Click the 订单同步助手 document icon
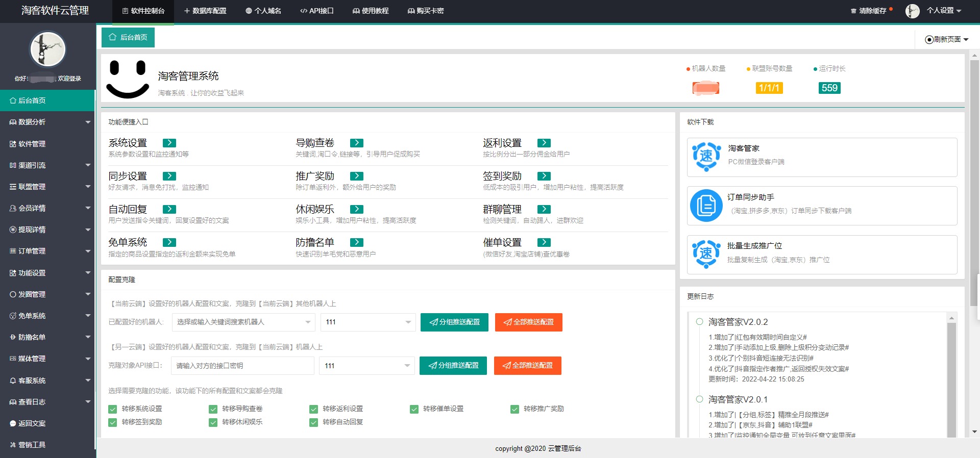Screen dimensions: 980x458 (x=706, y=206)
